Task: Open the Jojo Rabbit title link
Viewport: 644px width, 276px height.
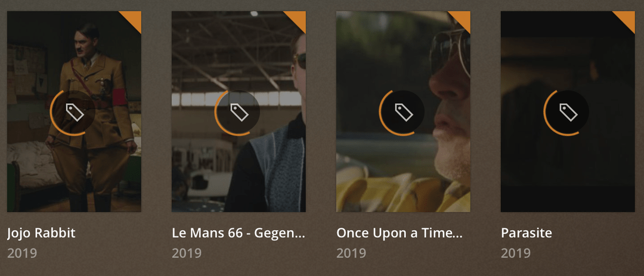Action: coord(42,234)
